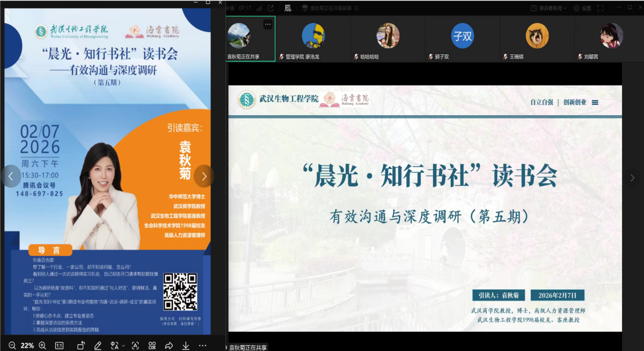The width and height of the screenshot is (644, 351).
Task: Open more options in image viewer toolbar
Action: [x=203, y=345]
